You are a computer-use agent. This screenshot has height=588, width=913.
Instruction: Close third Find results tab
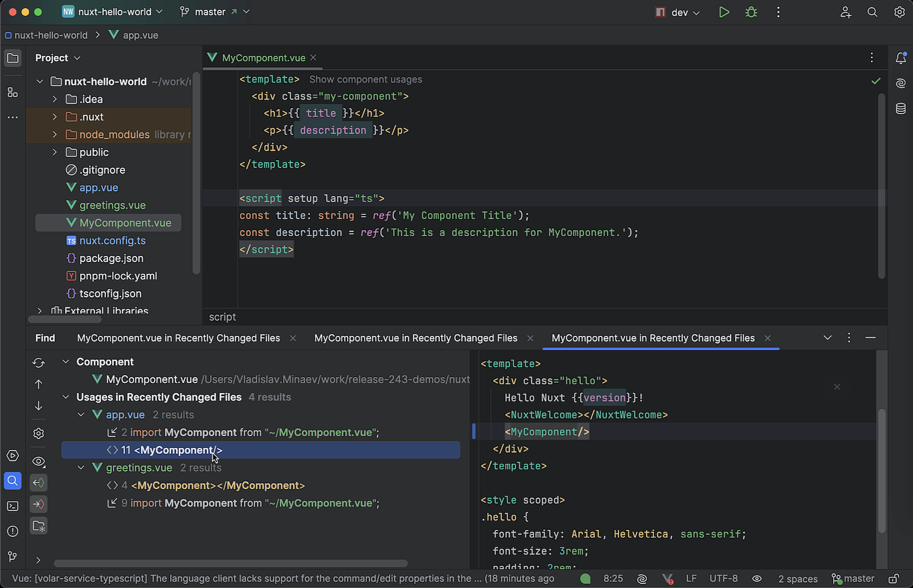pyautogui.click(x=767, y=338)
